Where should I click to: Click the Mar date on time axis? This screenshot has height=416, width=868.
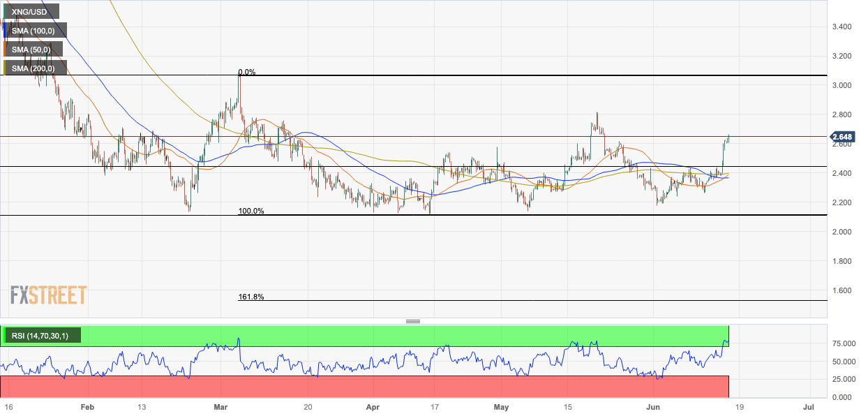tap(221, 406)
